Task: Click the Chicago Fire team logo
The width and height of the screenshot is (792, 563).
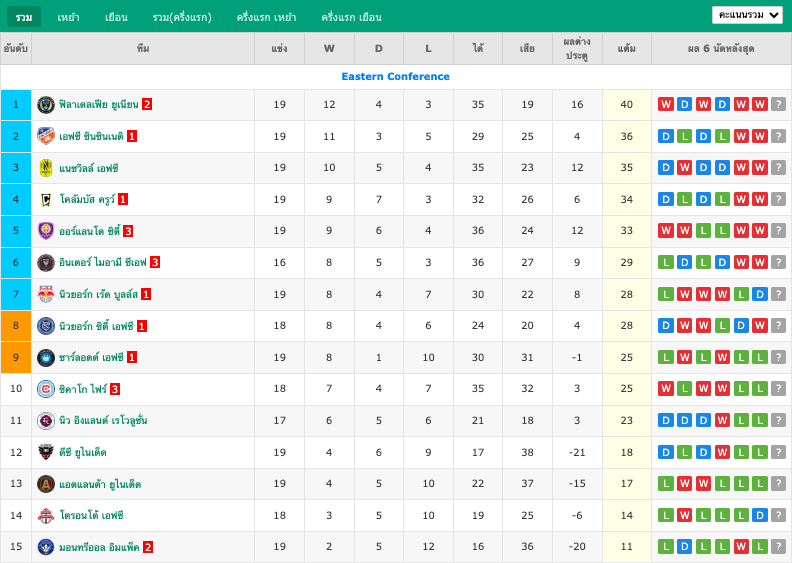Action: point(46,389)
